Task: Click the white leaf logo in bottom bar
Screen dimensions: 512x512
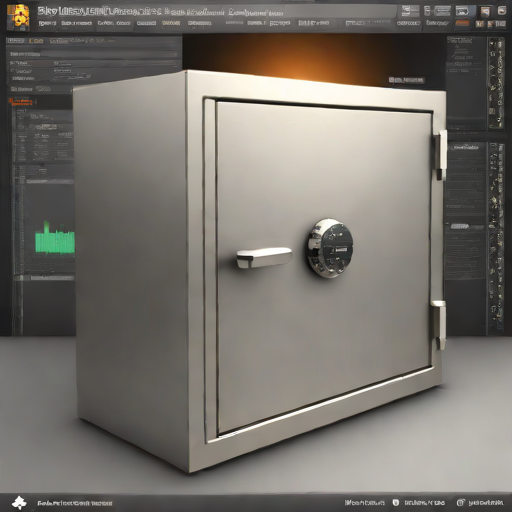Action: (19, 502)
